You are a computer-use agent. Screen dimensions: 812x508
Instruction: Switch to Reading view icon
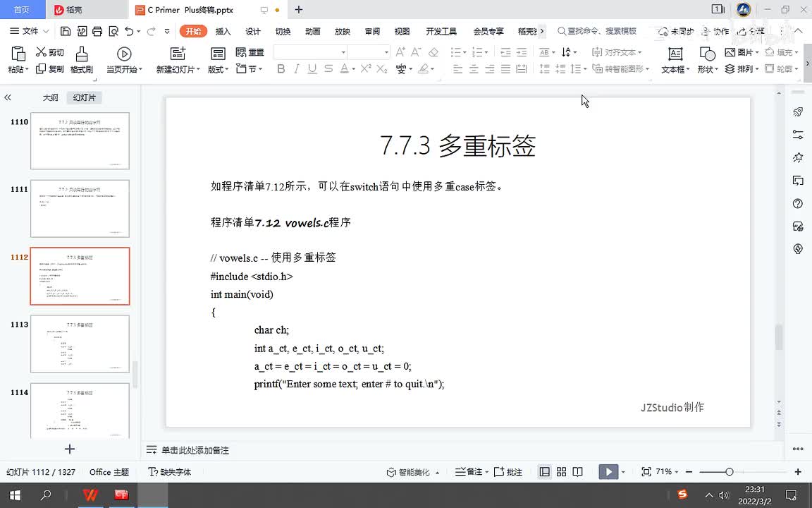click(578, 472)
